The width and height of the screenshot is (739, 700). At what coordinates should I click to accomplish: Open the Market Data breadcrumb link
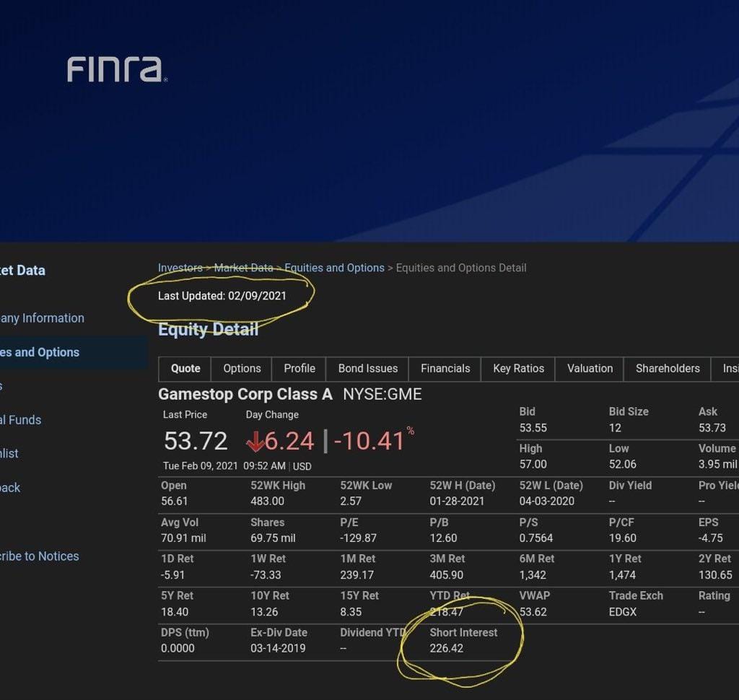pos(243,268)
